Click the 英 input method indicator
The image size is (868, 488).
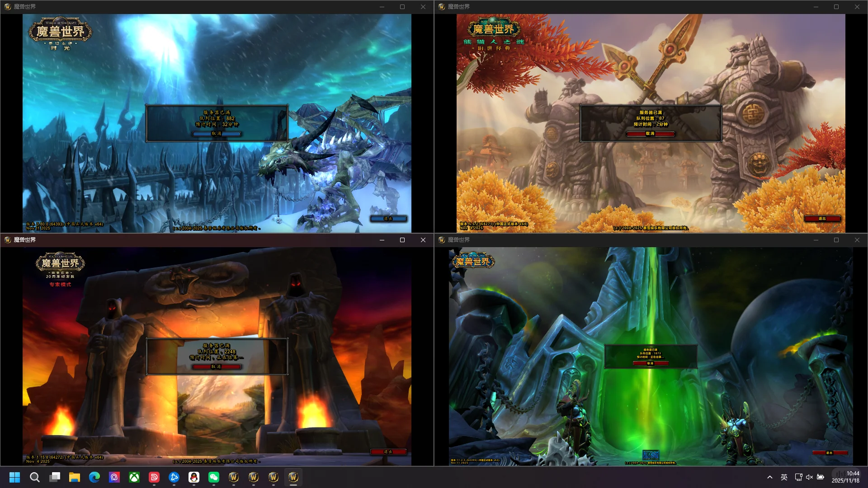(x=784, y=477)
